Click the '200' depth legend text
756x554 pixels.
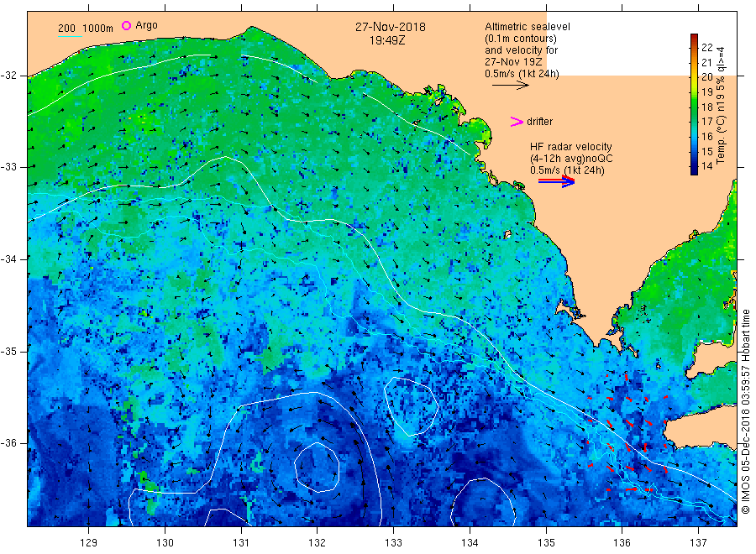click(66, 29)
